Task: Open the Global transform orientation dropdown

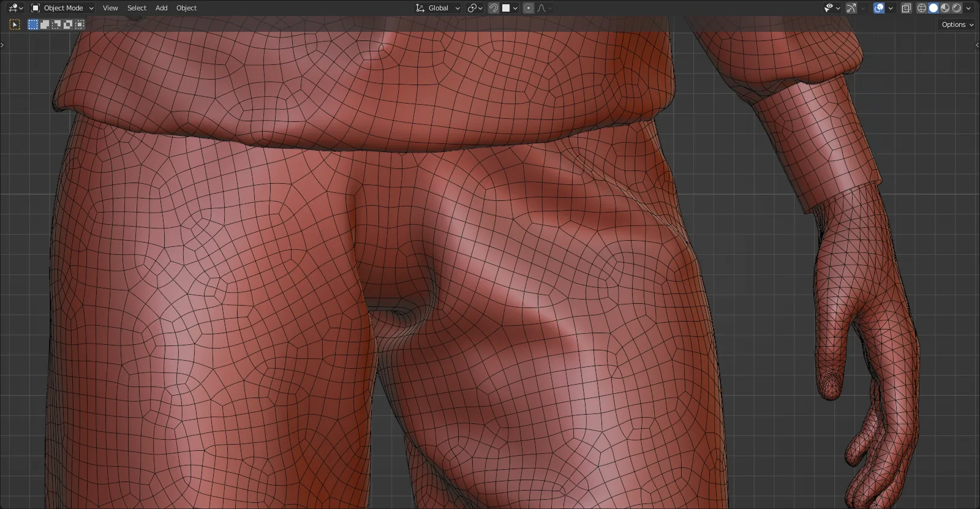Action: pyautogui.click(x=438, y=8)
